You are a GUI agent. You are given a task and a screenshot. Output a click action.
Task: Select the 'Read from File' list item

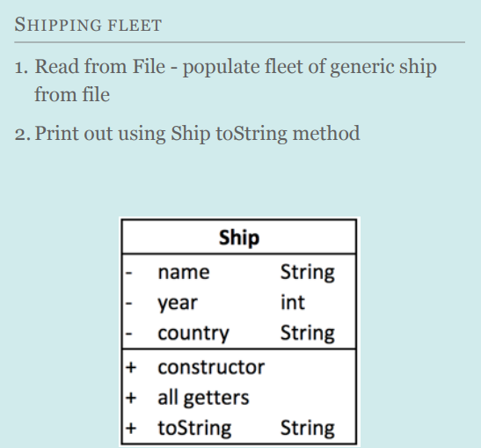(225, 80)
